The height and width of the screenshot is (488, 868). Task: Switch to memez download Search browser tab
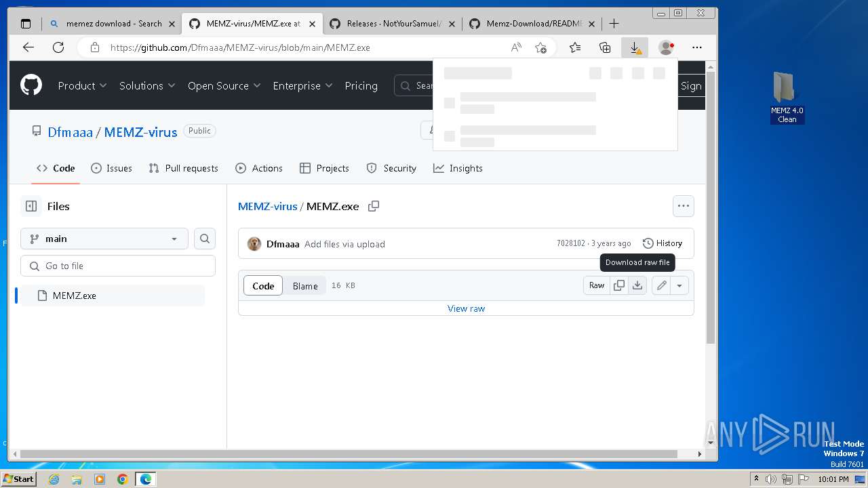(x=112, y=24)
